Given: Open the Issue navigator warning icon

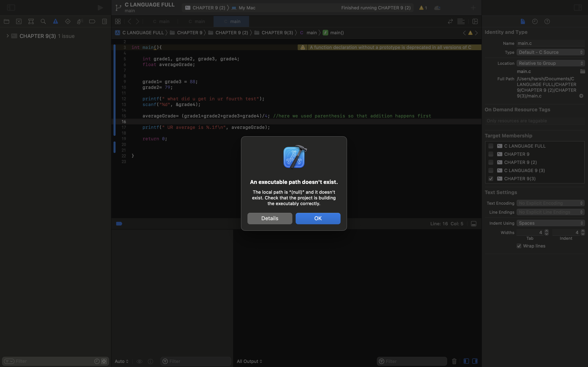Looking at the screenshot, I should [x=55, y=21].
